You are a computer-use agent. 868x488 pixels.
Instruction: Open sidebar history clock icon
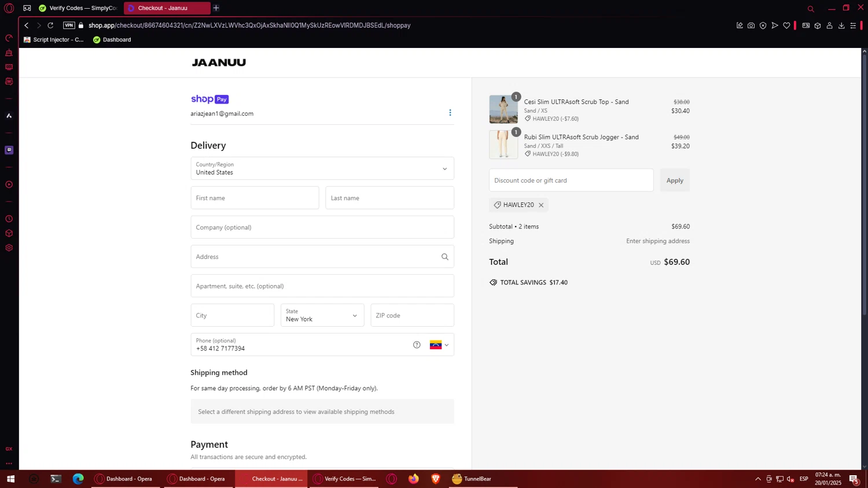(9, 219)
